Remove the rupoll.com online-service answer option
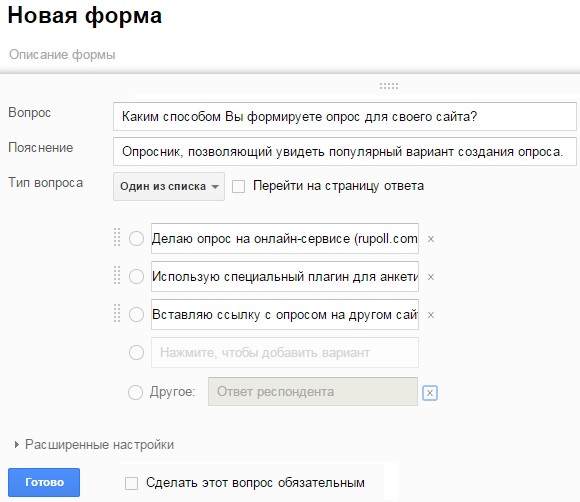The width and height of the screenshot is (580, 502). coord(431,239)
